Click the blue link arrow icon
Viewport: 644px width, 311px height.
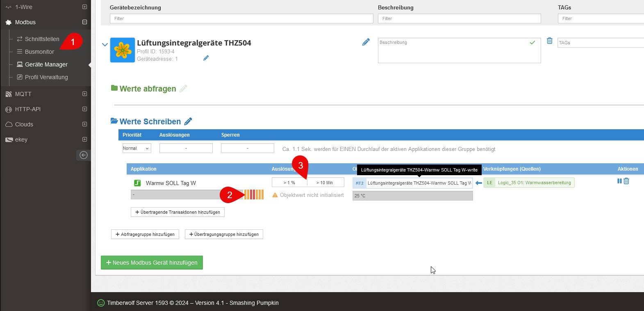pos(478,183)
